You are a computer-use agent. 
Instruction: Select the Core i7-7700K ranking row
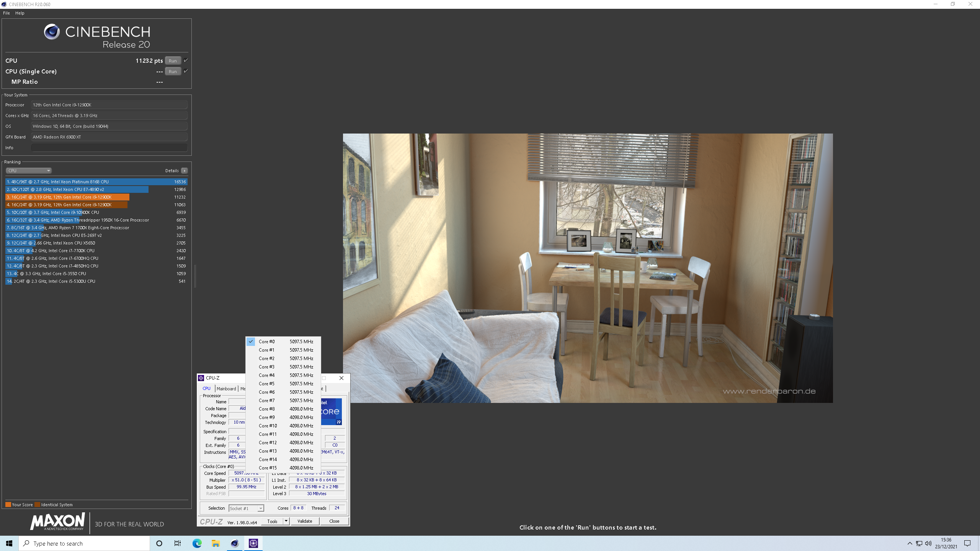point(96,251)
